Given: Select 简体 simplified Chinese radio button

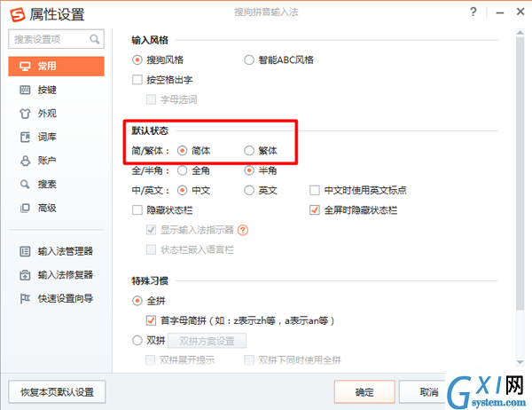Looking at the screenshot, I should pos(182,151).
